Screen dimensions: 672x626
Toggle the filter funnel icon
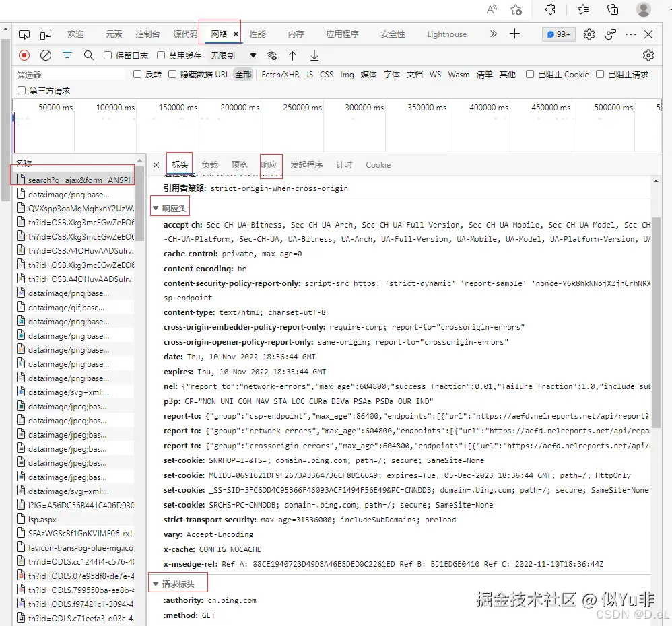coord(67,55)
